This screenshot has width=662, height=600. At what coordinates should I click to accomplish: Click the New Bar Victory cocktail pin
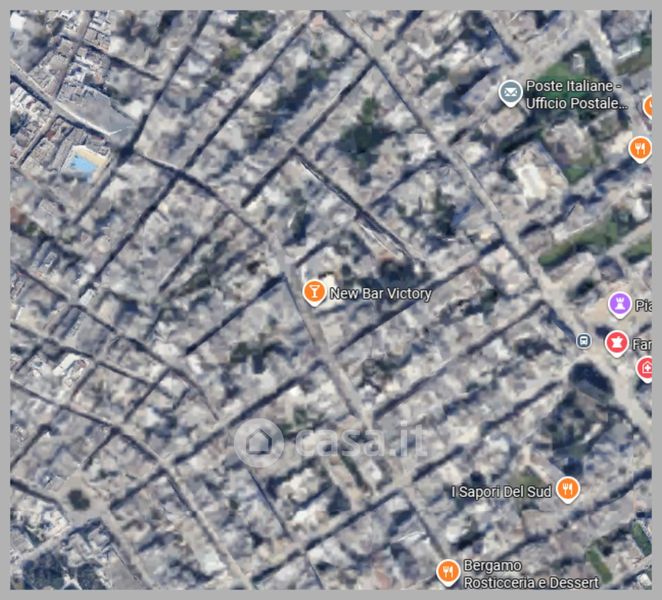(x=314, y=292)
